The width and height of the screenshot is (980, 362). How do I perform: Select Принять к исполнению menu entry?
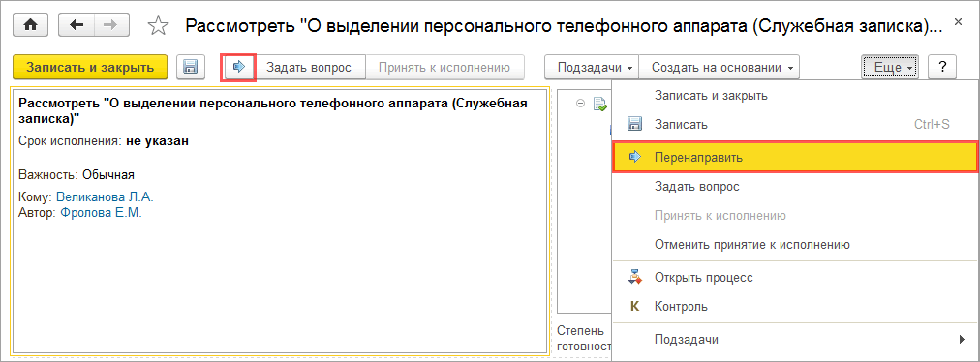(x=795, y=216)
